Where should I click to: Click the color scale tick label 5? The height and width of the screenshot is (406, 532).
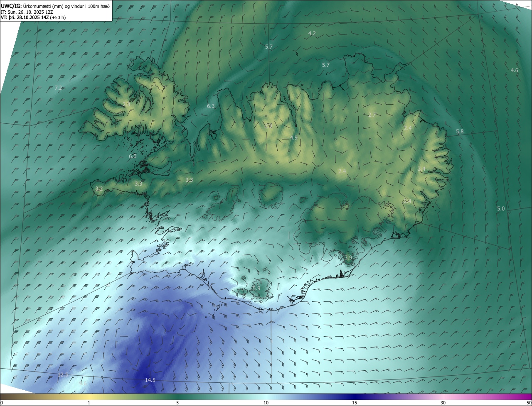point(177,403)
